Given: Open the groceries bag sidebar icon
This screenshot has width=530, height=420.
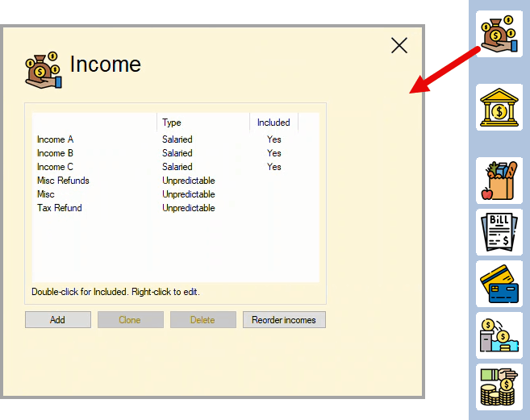Looking at the screenshot, I should coord(499,181).
